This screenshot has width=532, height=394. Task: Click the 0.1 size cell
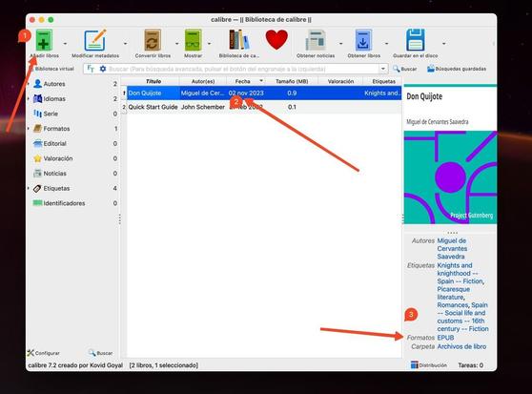(292, 107)
